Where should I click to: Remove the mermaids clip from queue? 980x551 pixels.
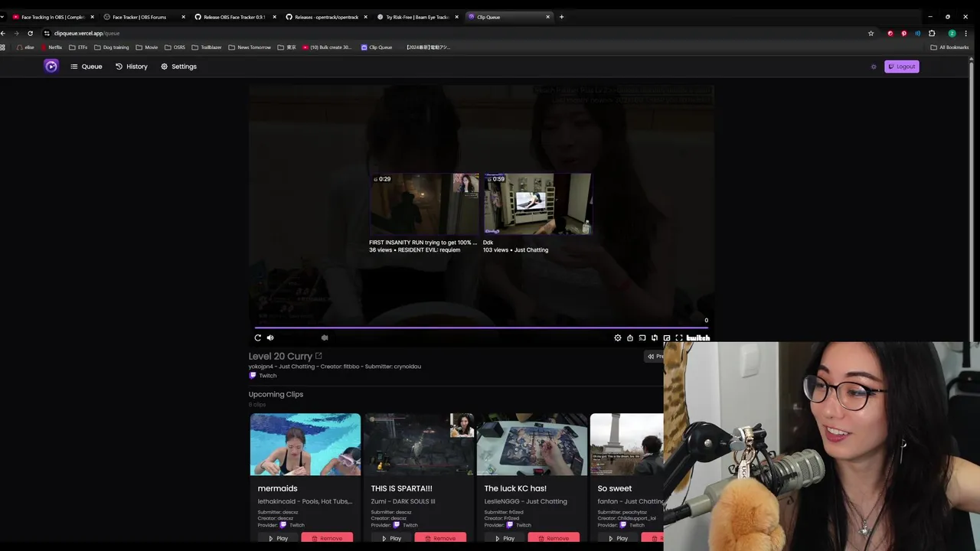pyautogui.click(x=327, y=538)
